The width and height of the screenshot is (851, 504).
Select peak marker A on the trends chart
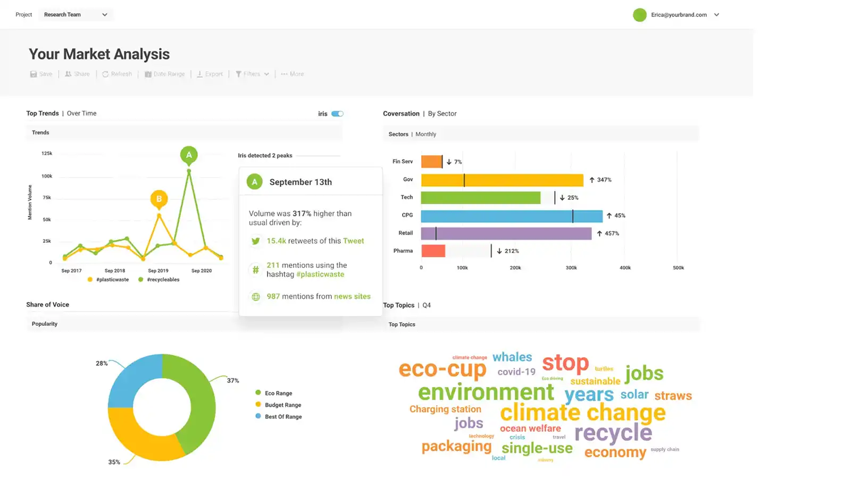(189, 155)
